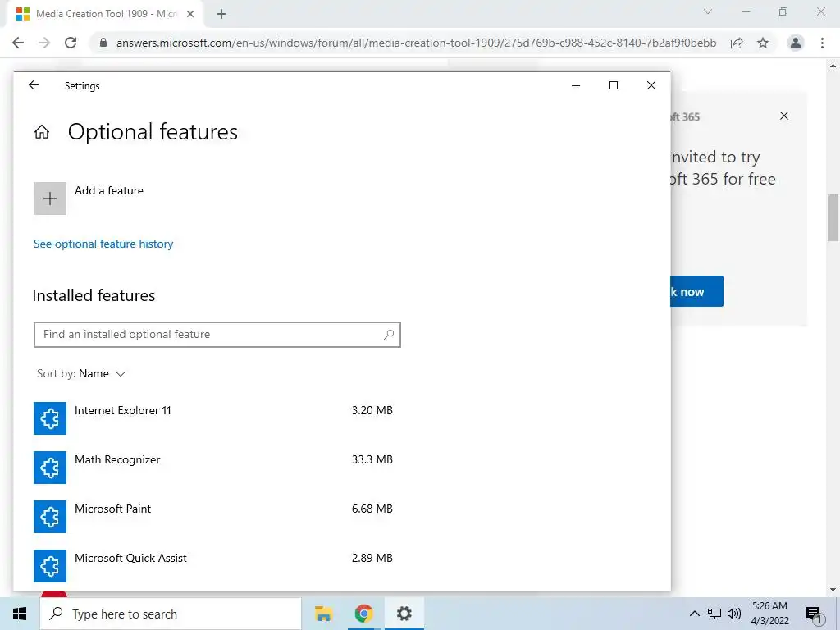
Task: Close the Media Creation Tool 1909 tab
Action: tap(190, 14)
